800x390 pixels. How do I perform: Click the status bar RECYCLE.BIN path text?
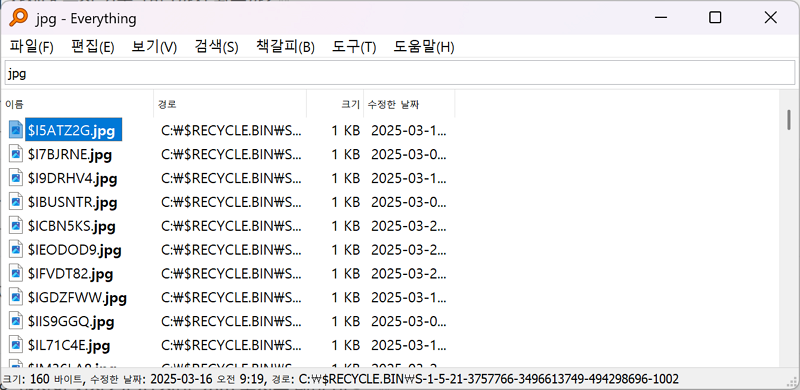(488, 379)
